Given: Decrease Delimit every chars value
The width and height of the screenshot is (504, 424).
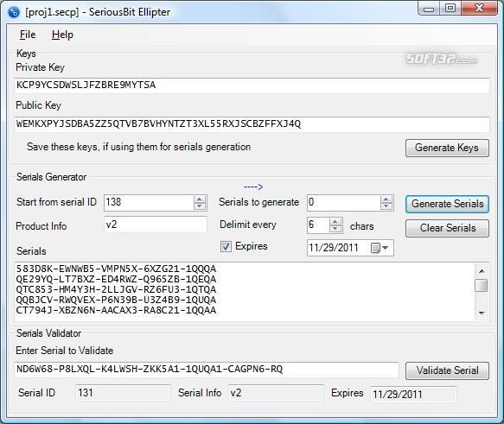Looking at the screenshot, I should (335, 228).
